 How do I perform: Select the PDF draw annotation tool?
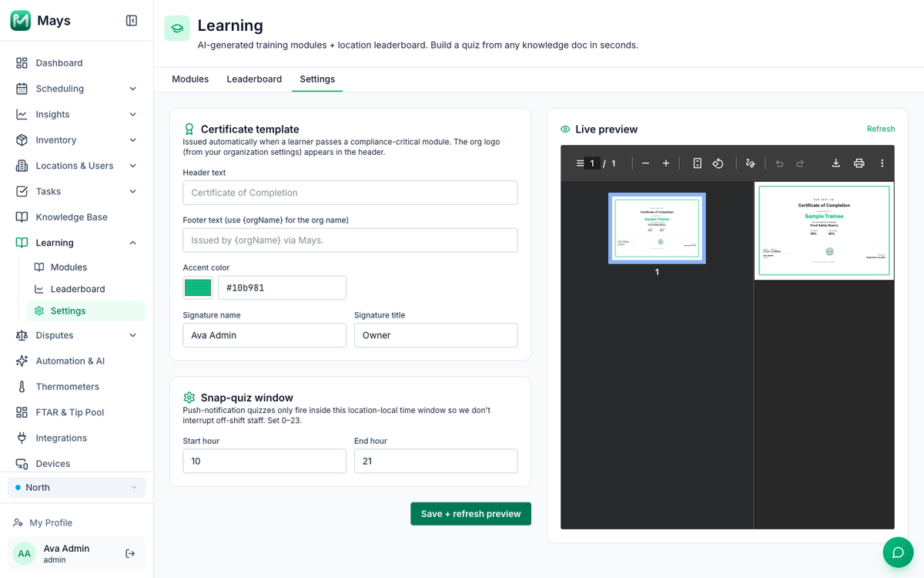pos(750,163)
